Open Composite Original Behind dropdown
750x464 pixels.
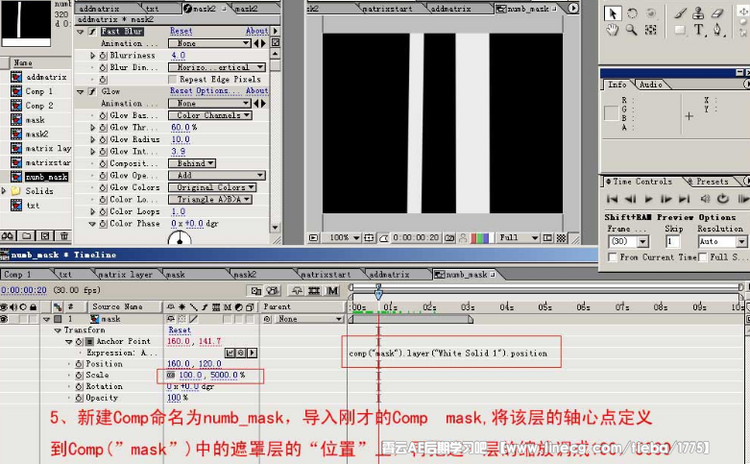tap(192, 164)
